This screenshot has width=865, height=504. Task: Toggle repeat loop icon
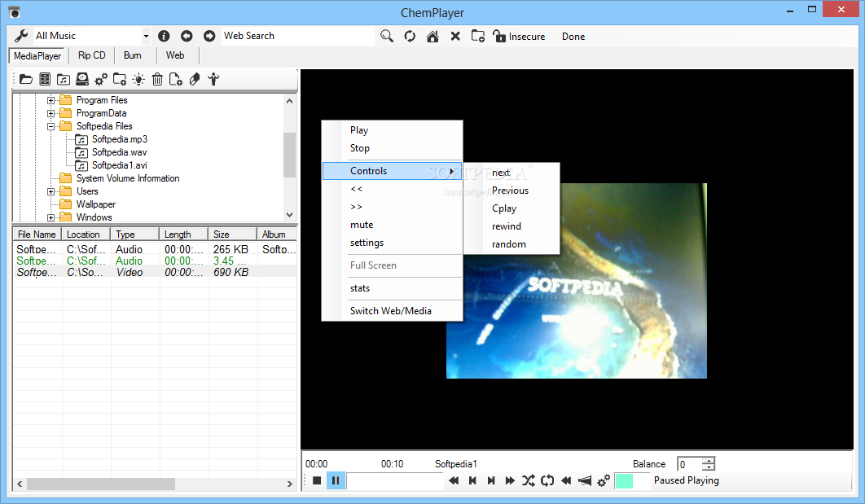547,480
